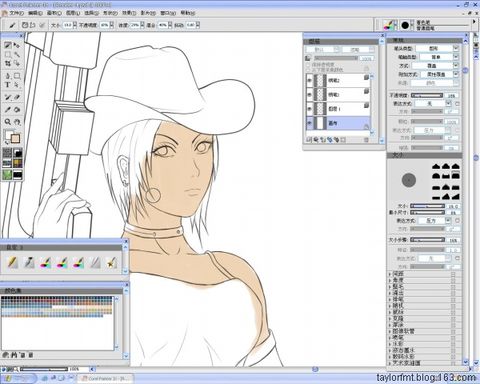Open the 笔尖类型 dab type dropdown
Image resolution: width=480 pixels, height=384 pixels.
[437, 48]
